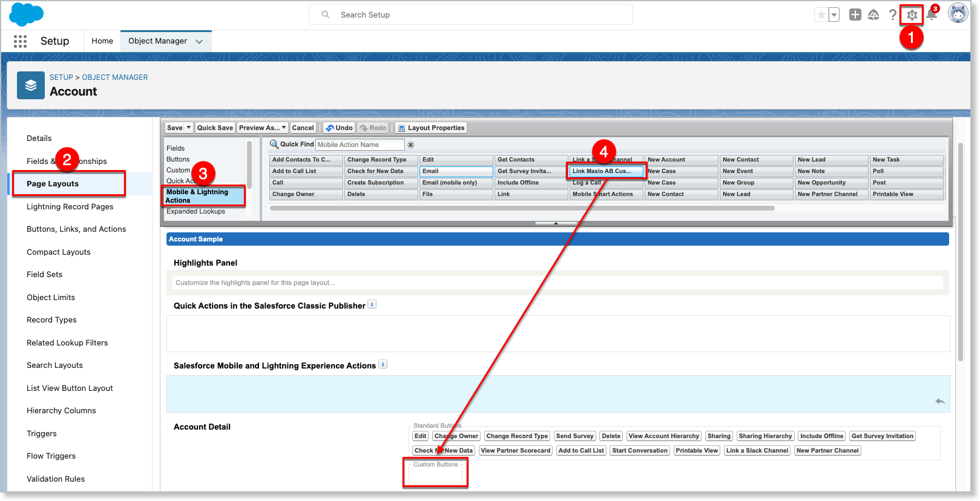Open the Preview As dropdown

tap(263, 128)
